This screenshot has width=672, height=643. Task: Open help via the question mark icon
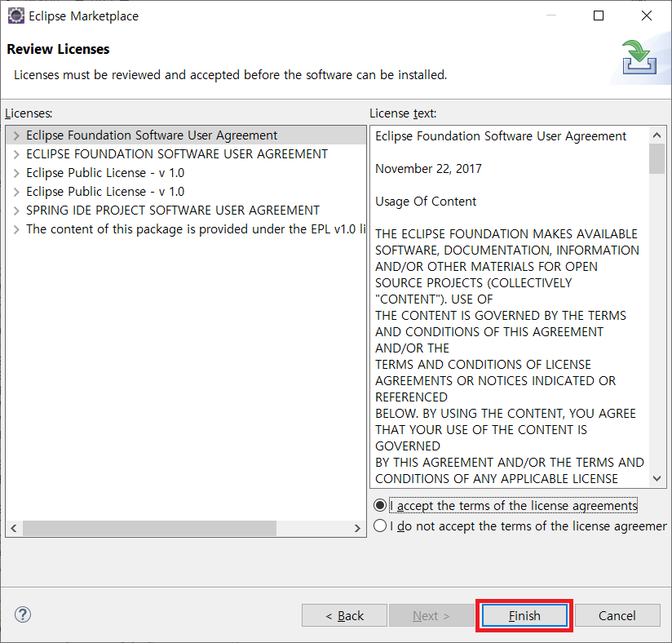click(23, 614)
